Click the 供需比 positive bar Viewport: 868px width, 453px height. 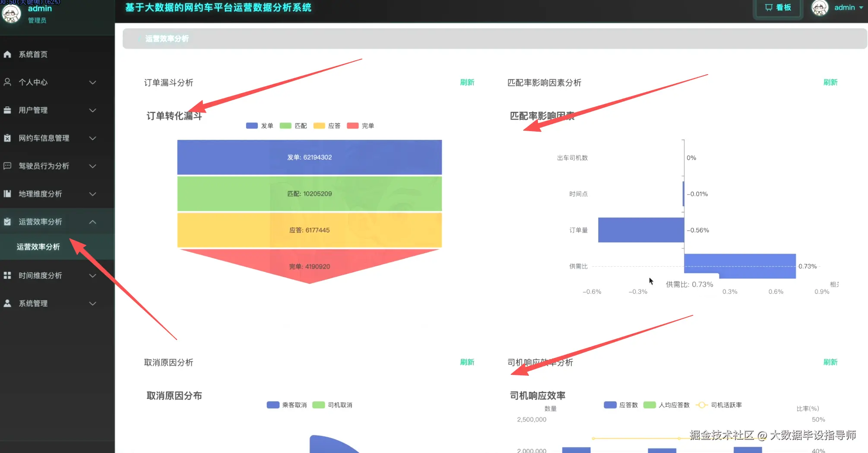coord(740,266)
